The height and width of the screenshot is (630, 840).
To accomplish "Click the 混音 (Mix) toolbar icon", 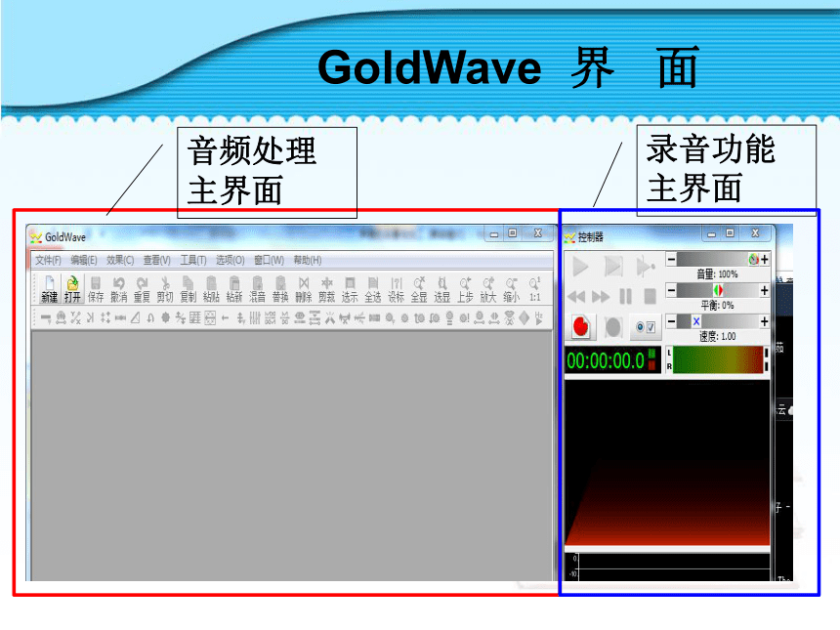I will 257,289.
